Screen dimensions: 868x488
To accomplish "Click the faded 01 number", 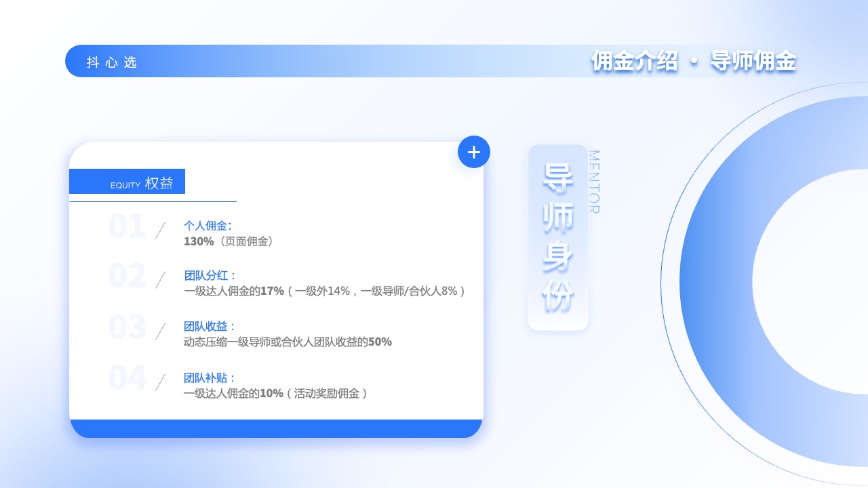I will pos(127,226).
